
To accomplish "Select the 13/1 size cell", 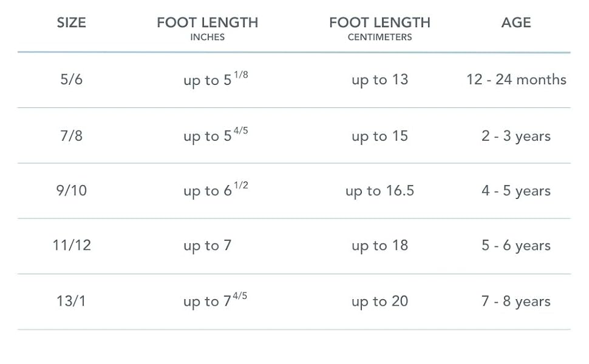I will [x=71, y=302].
